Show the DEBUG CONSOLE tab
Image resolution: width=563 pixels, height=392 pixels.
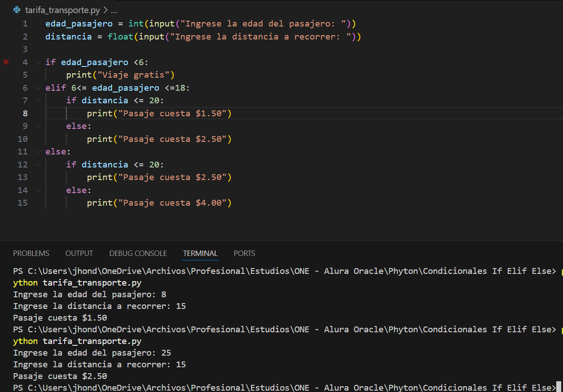(138, 253)
